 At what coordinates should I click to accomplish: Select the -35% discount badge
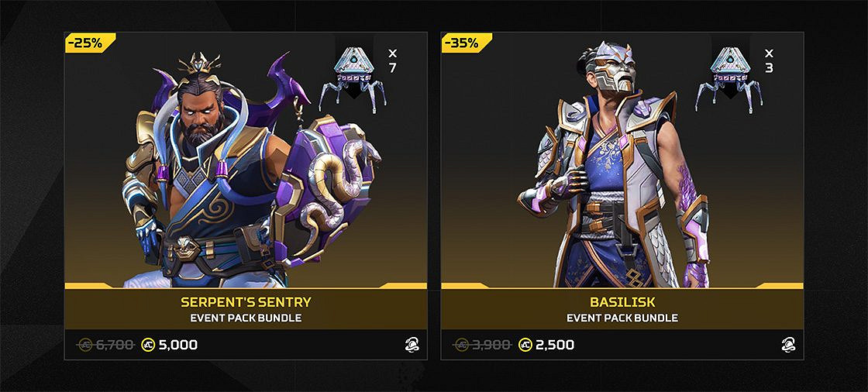(x=466, y=43)
